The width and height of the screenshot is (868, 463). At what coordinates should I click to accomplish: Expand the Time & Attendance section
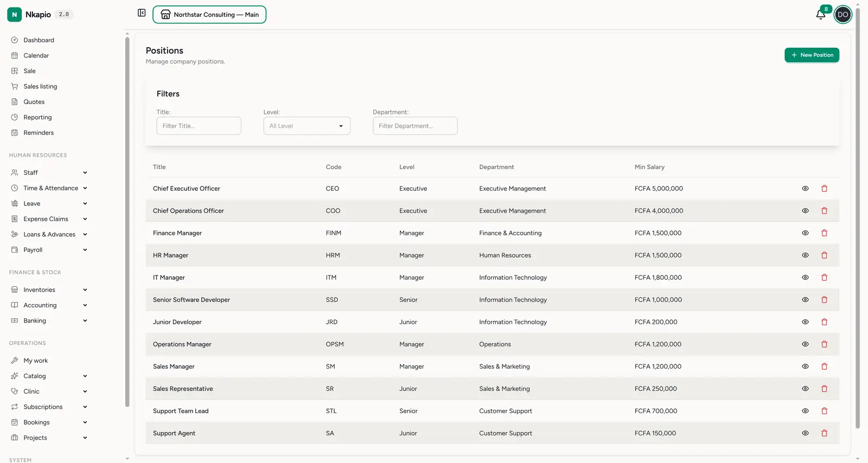pos(49,188)
